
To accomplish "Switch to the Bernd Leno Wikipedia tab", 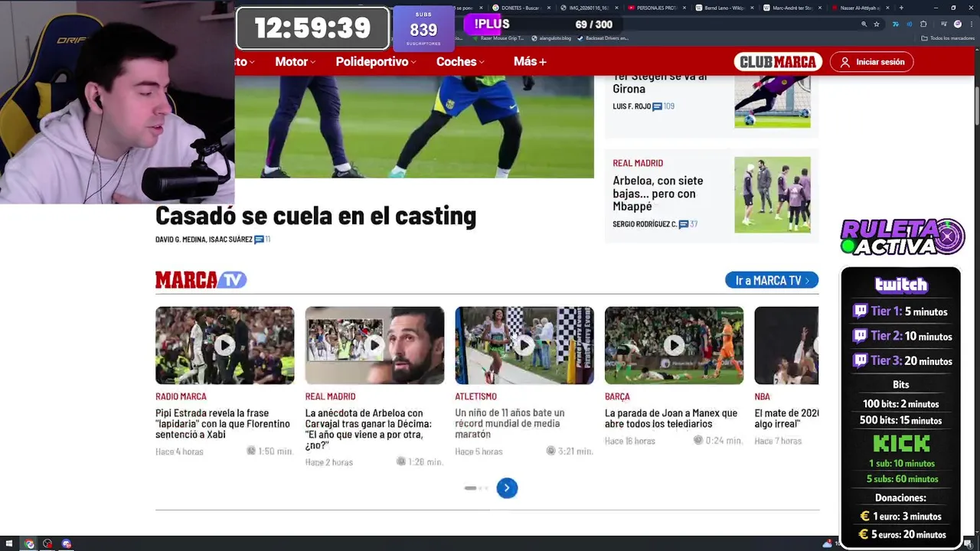I will 724,8.
